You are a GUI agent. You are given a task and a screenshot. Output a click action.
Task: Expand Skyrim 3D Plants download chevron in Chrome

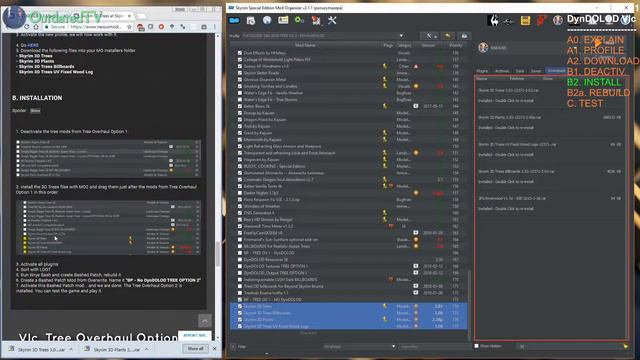pyautogui.click(x=146, y=349)
